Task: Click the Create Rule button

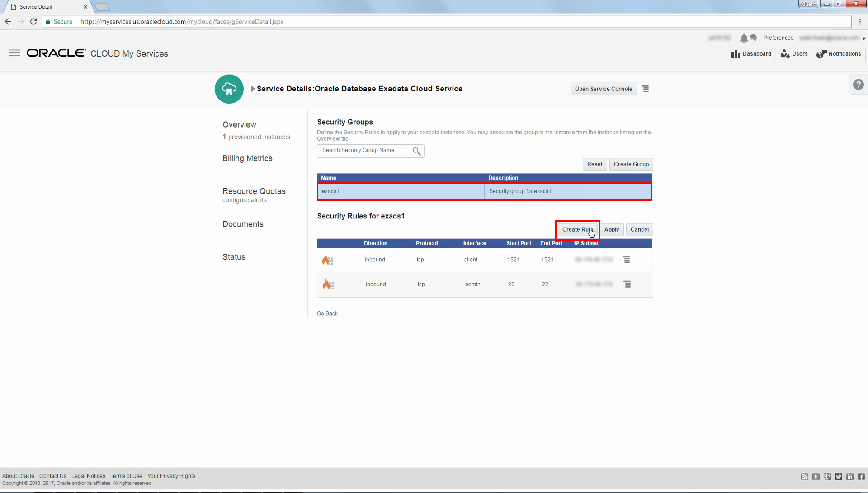Action: click(577, 230)
